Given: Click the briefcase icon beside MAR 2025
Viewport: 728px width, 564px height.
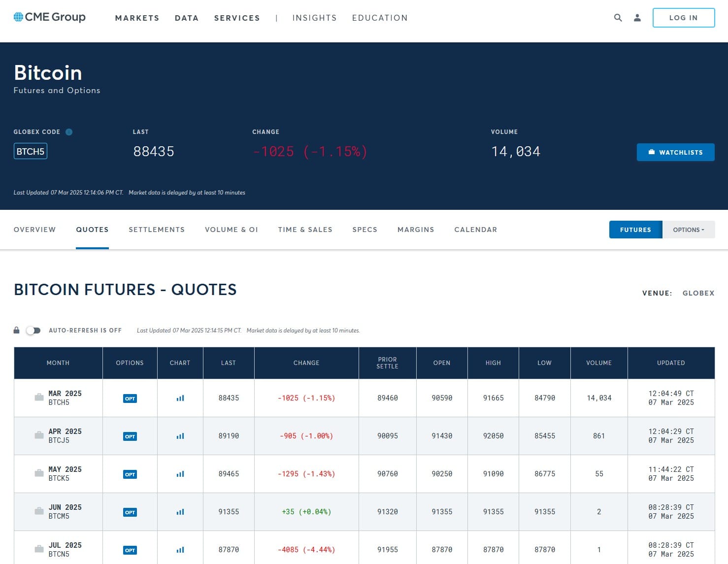Looking at the screenshot, I should pos(39,398).
